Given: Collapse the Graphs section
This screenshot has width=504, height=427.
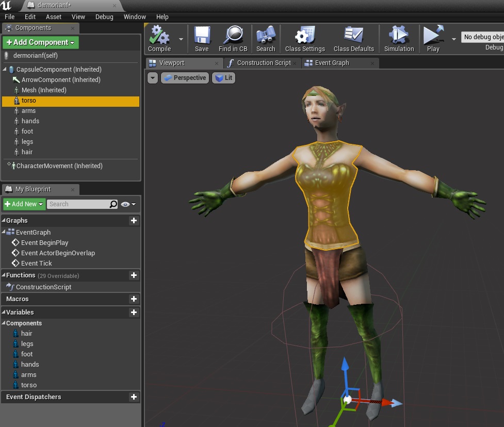Looking at the screenshot, I should pyautogui.click(x=4, y=220).
